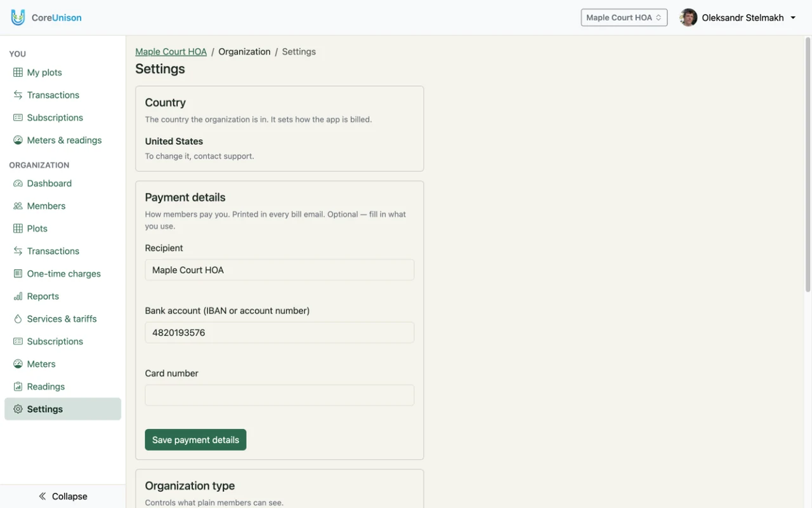Click the My plots grid icon
Image resolution: width=812 pixels, height=508 pixels.
point(18,72)
